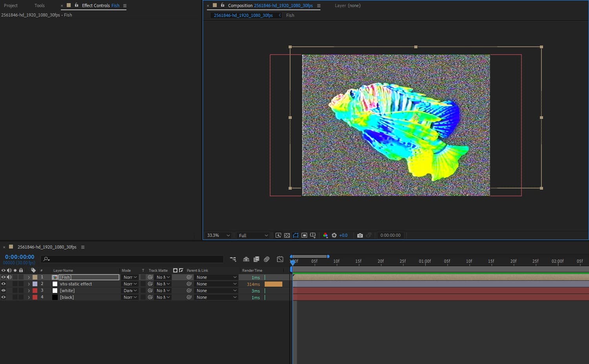Open the resolution dropdown set to Full
The image size is (589, 364).
coord(253,235)
